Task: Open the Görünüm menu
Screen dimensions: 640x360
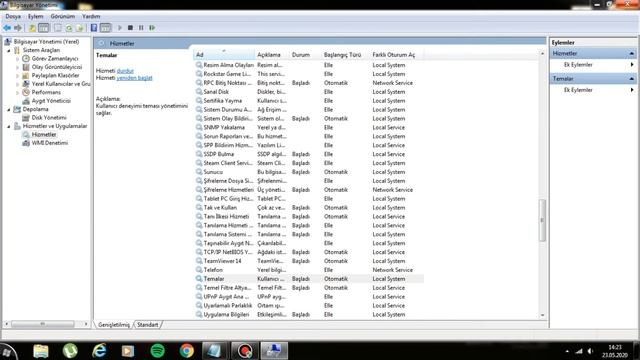Action: [63, 16]
